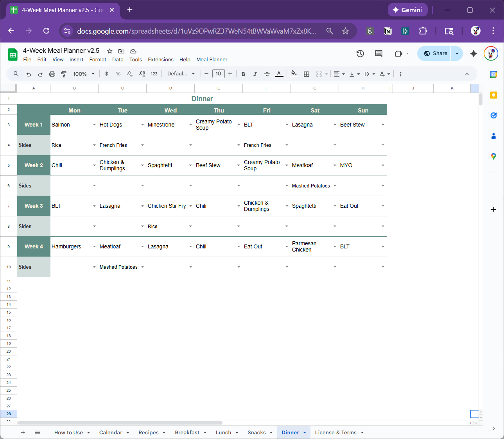
Task: Click the Print icon
Action: pyautogui.click(x=52, y=74)
